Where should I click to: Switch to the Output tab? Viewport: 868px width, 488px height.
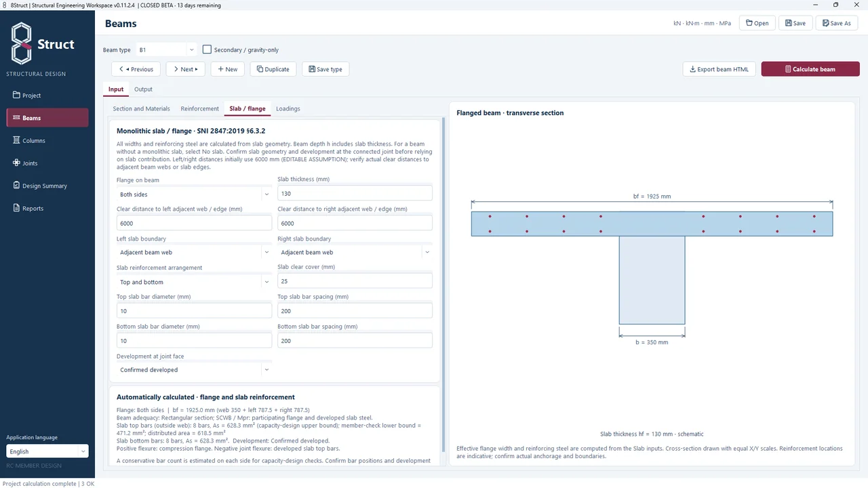[x=143, y=89]
